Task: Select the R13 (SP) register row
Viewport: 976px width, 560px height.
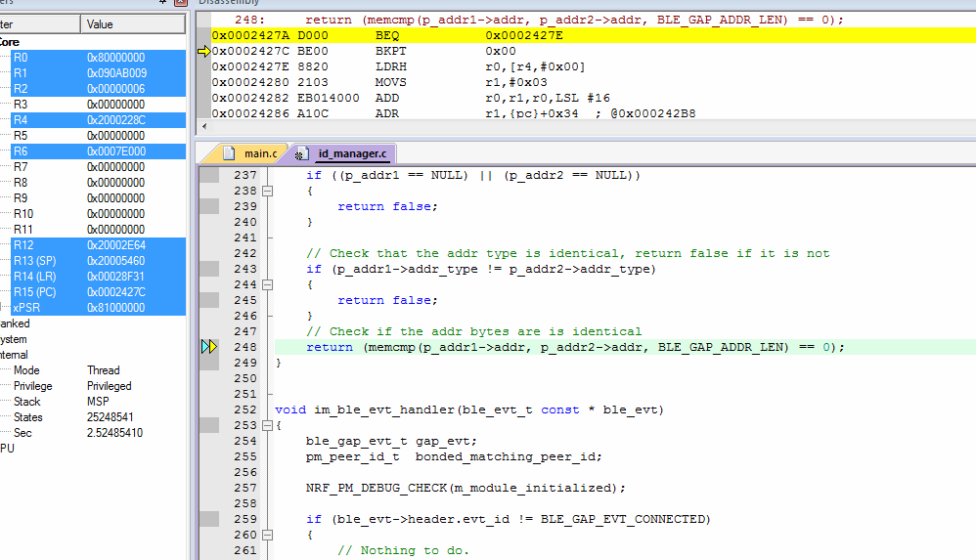Action: [99, 261]
